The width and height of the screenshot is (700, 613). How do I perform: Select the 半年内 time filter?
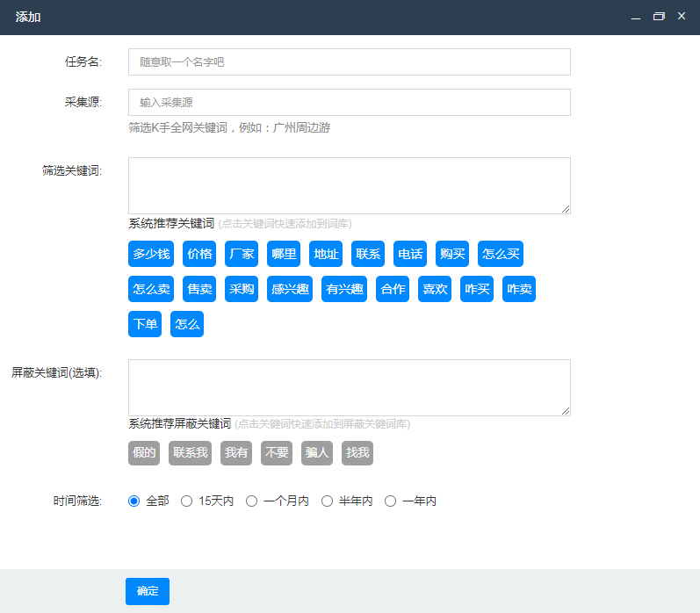(x=328, y=501)
